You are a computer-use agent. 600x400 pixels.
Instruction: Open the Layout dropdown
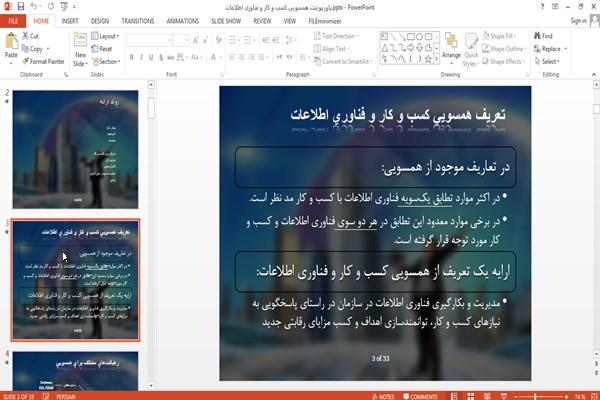pos(105,36)
